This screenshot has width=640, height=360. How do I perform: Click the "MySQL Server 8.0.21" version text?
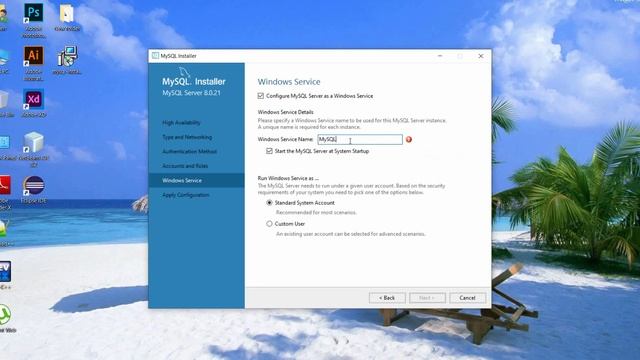[191, 93]
